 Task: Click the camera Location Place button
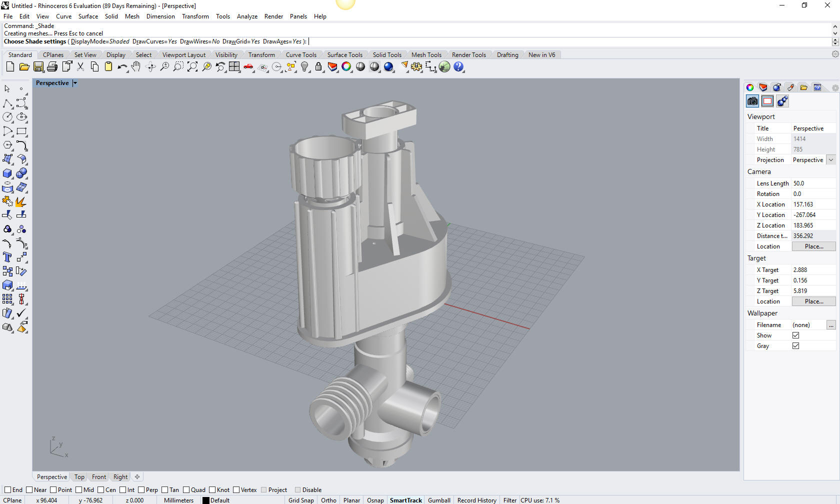pyautogui.click(x=813, y=246)
